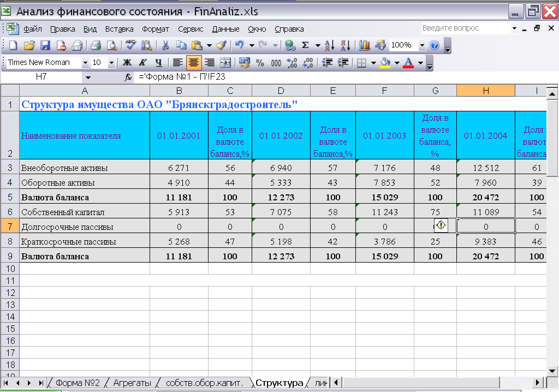Image resolution: width=559 pixels, height=392 pixels.
Task: Open the Вставка menu
Action: coord(120,29)
